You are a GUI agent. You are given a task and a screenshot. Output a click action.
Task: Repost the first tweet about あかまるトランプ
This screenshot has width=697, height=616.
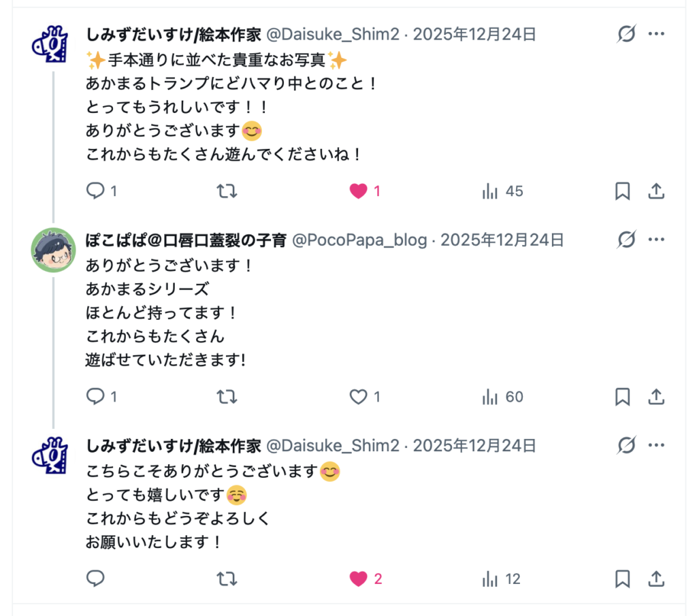pyautogui.click(x=227, y=191)
